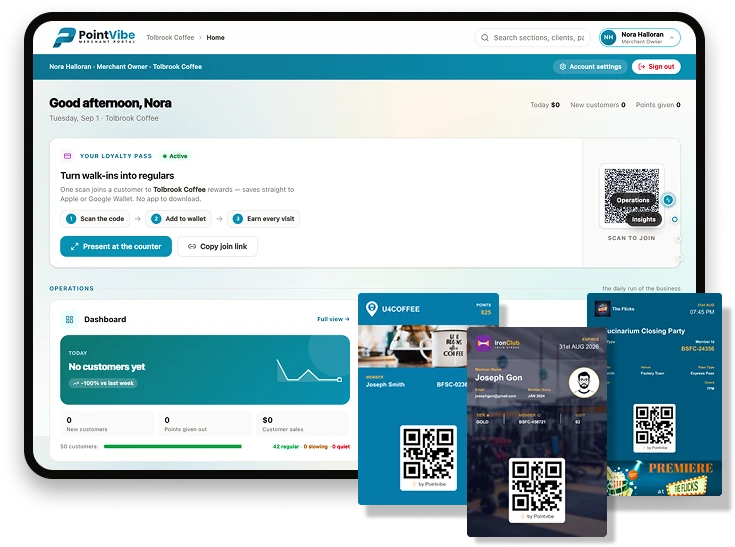Click the IronClub pass QR code
735x547 pixels.
tap(537, 490)
